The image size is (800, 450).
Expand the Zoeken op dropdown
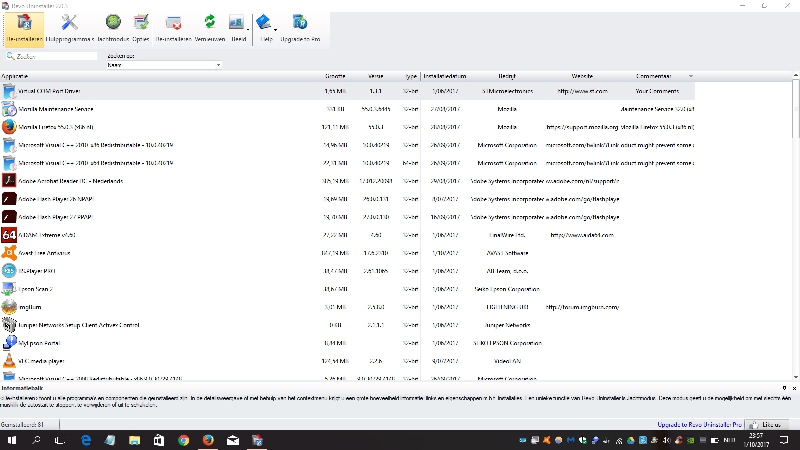click(218, 65)
